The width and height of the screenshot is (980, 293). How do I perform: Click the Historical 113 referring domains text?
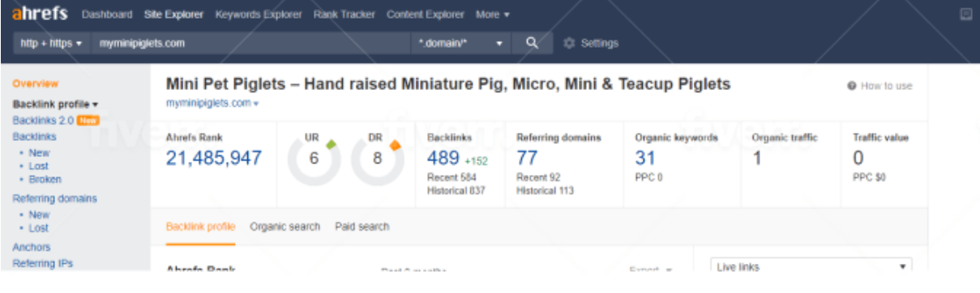point(545,191)
